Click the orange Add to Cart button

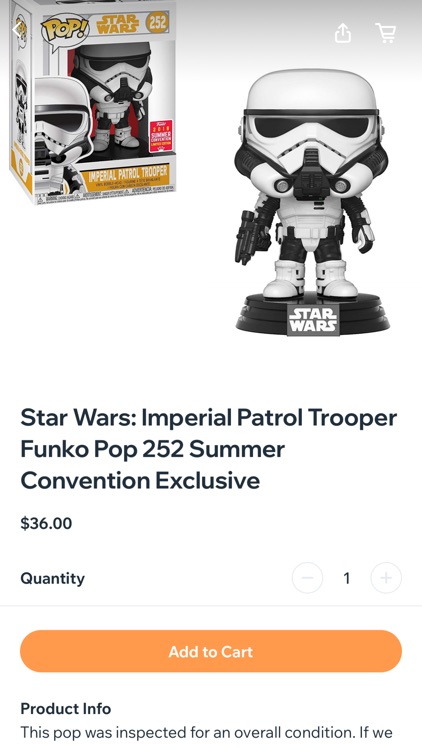pos(211,651)
